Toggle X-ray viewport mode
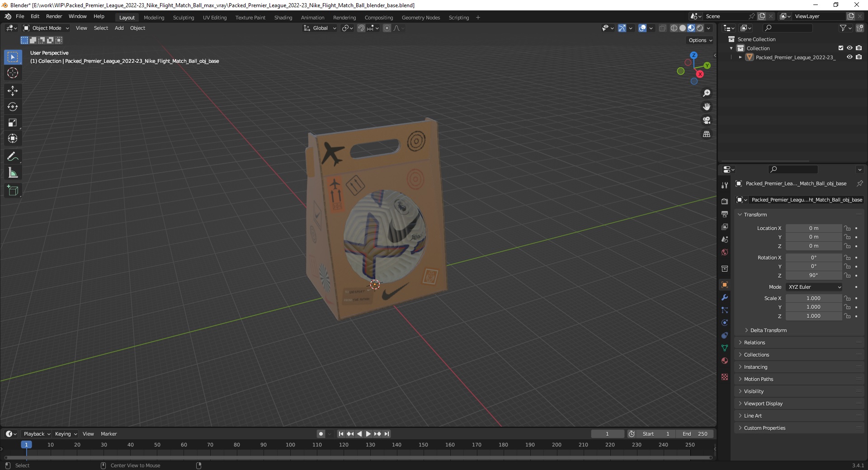This screenshot has width=868, height=470. click(662, 28)
